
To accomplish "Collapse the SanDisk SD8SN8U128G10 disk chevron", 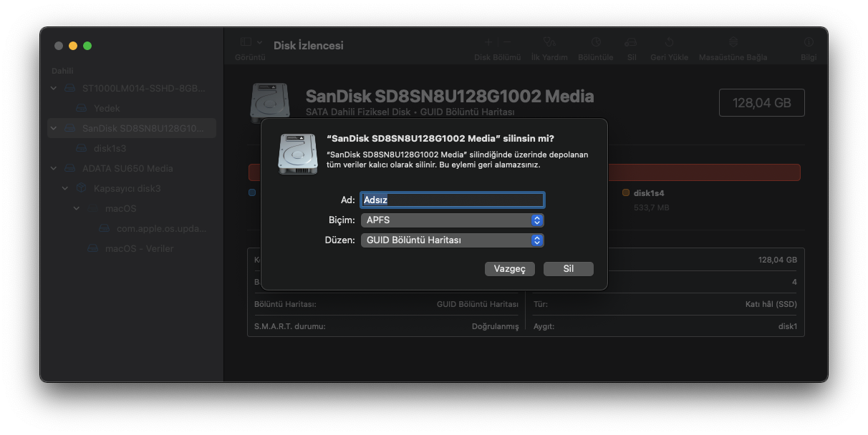I will pos(54,128).
